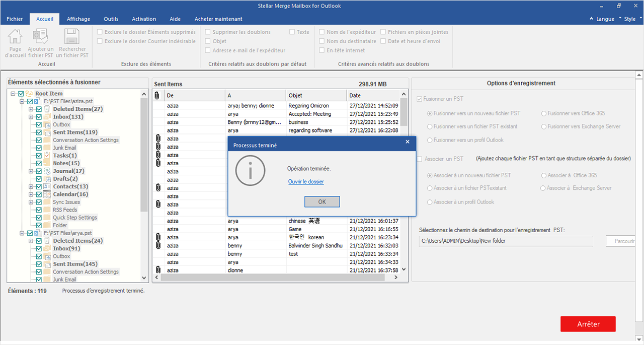
Task: Click the Contacts(13) icon
Action: [47, 186]
